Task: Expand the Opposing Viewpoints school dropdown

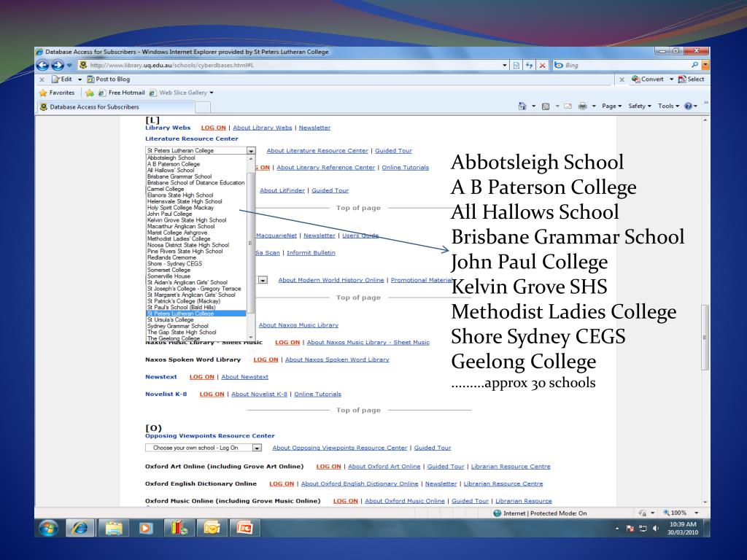Action: pyautogui.click(x=256, y=448)
